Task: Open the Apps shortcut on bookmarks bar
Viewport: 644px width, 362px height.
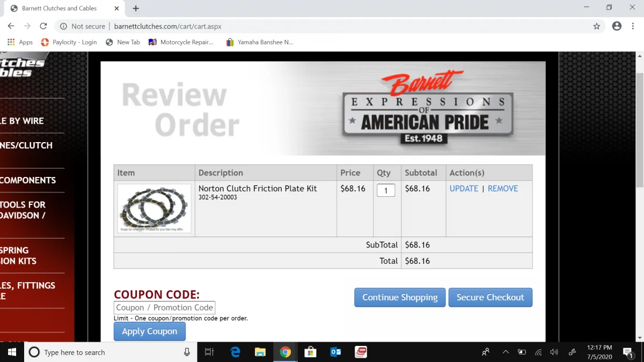Action: point(19,42)
